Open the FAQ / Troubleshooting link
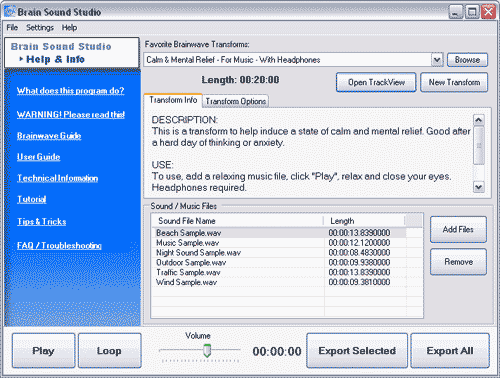 coord(59,246)
